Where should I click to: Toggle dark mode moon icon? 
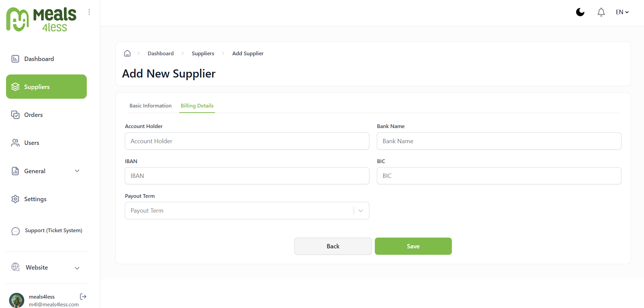580,12
